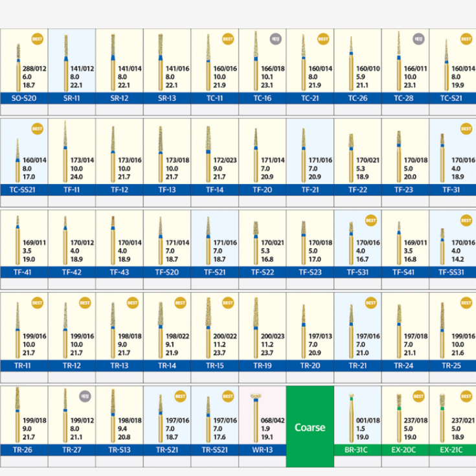The width and height of the screenshot is (476, 476).
Task: Click the BEST badge in the TC-11 cell
Action: [x=228, y=39]
